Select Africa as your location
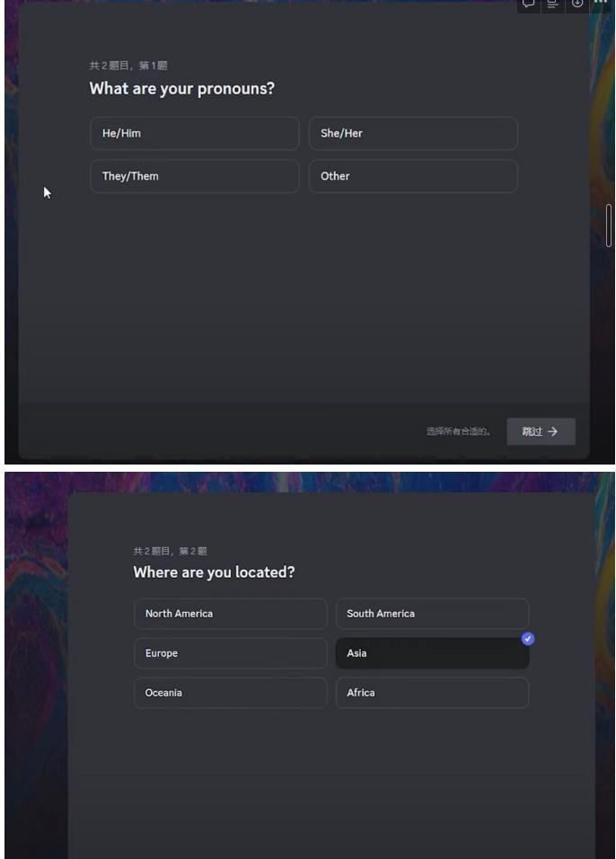Screen dimensions: 616x859 (432, 693)
